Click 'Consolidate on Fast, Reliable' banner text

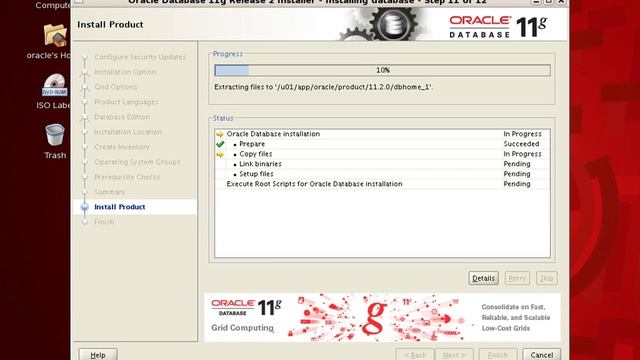(516, 318)
